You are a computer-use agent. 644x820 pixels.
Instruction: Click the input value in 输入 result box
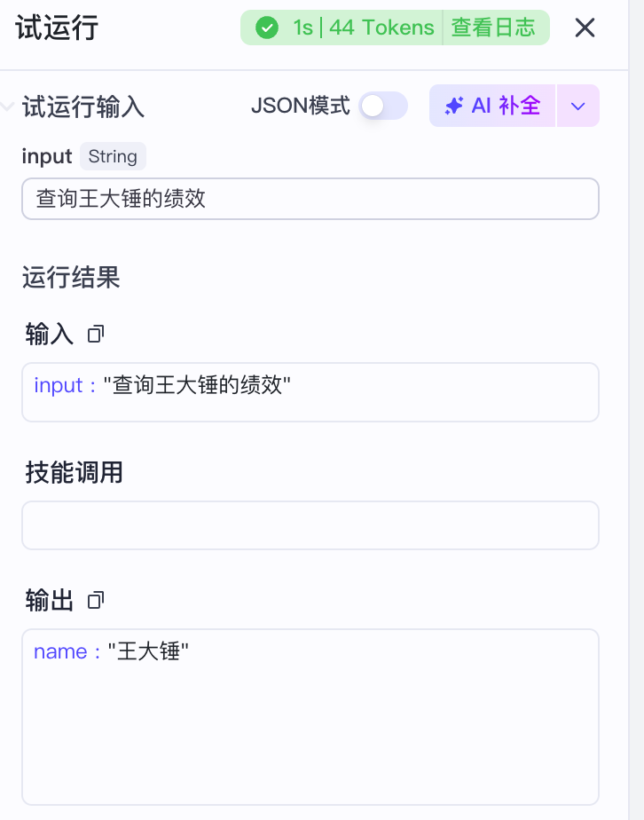click(197, 386)
